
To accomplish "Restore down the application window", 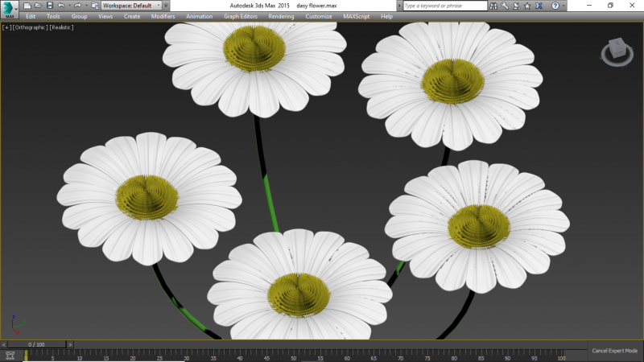I will [610, 6].
